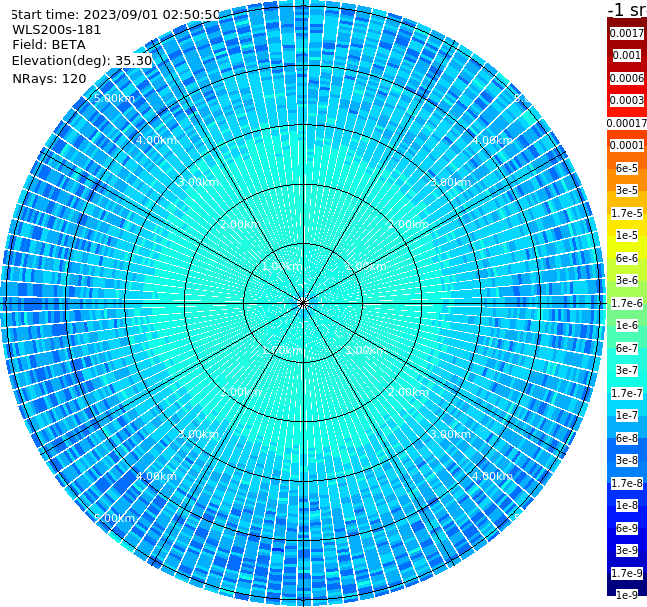The width and height of the screenshot is (647, 607).
Task: Click the Start time 2023/09/01 02:50:50 label
Action: [116, 14]
